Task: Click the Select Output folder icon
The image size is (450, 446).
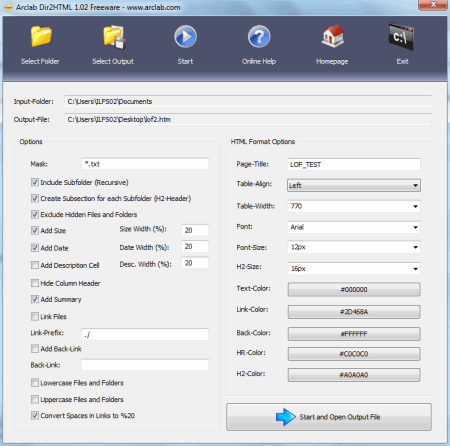Action: coord(114,37)
